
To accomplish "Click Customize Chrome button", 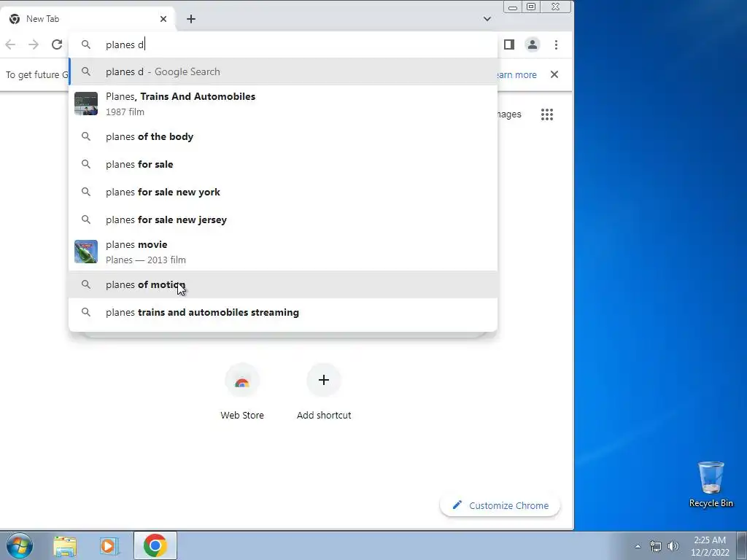I will click(500, 506).
